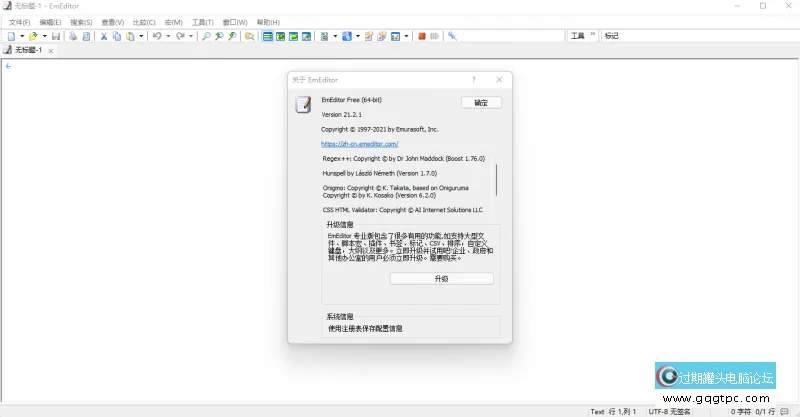This screenshot has height=417, width=800.
Task: Open the 窗口(W) menu
Action: pyautogui.click(x=235, y=22)
